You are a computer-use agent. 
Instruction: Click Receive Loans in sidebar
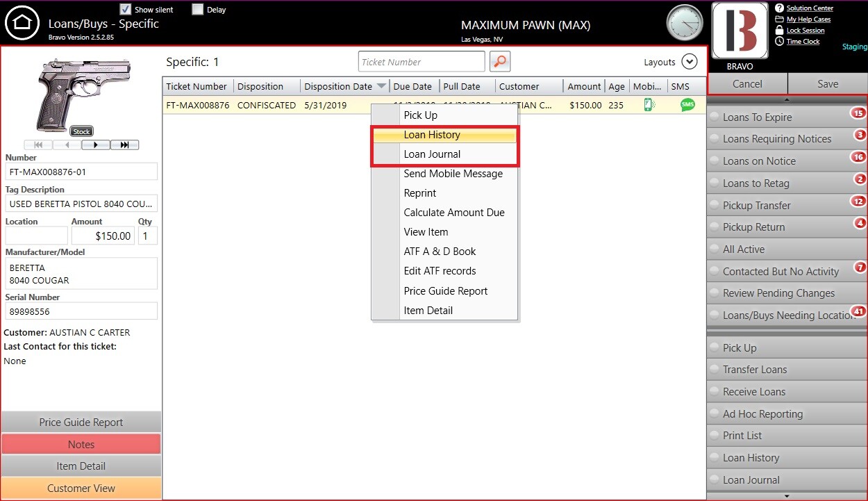(787, 392)
